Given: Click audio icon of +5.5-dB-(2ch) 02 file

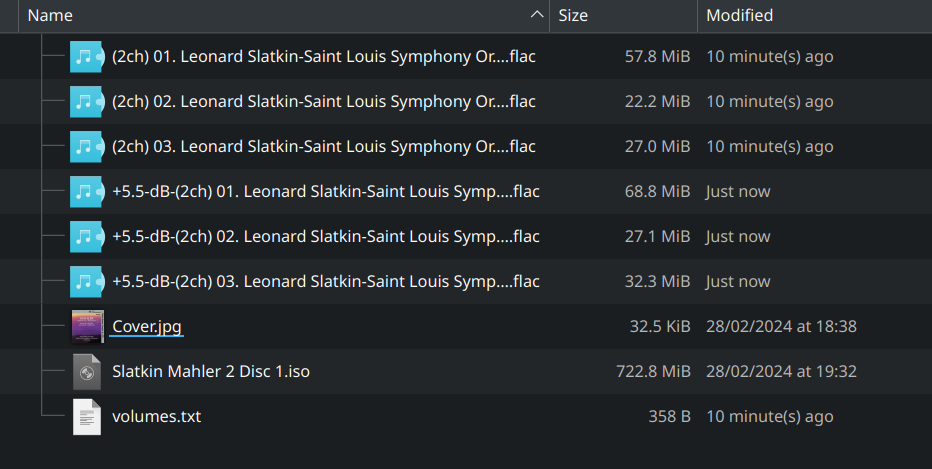Looking at the screenshot, I should 87,237.
